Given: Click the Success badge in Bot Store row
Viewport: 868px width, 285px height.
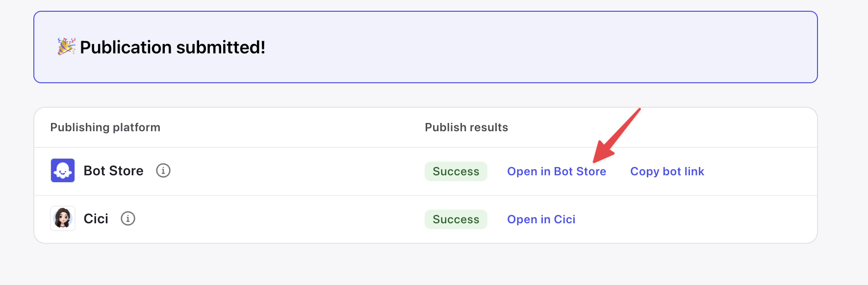Looking at the screenshot, I should tap(456, 171).
